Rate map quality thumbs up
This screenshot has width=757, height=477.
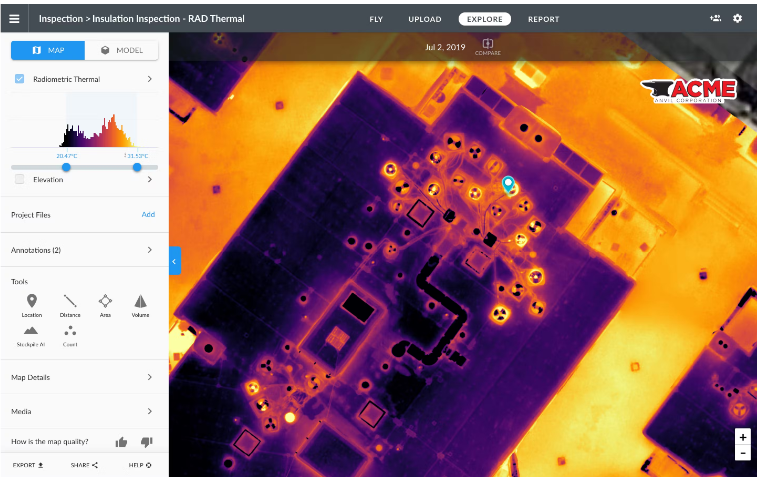coord(121,442)
